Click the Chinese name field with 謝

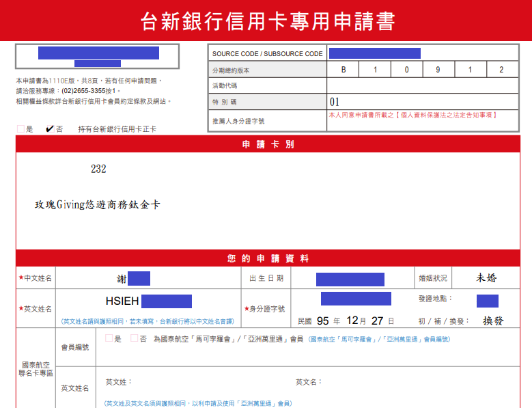pyautogui.click(x=148, y=278)
